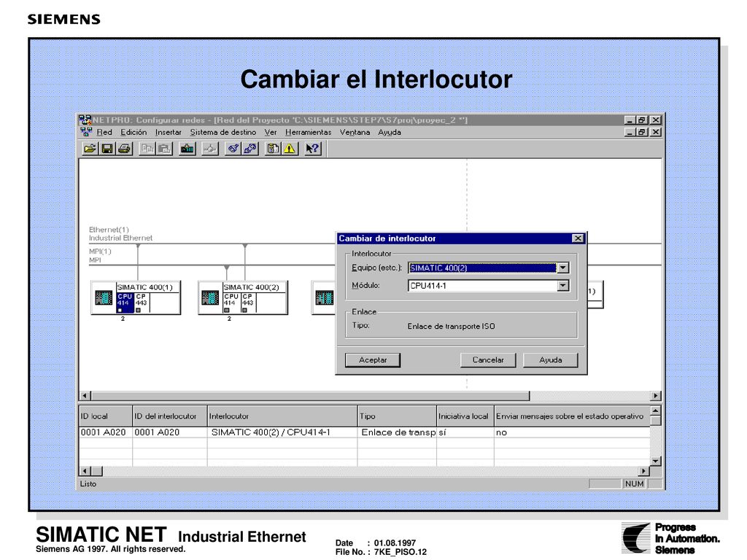Image resolution: width=747 pixels, height=560 pixels.
Task: Click the yellow warning triangle toolbar icon
Action: (290, 149)
